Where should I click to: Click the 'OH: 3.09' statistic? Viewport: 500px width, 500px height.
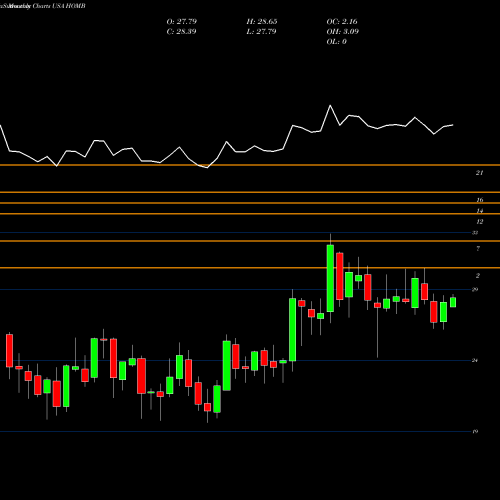(x=343, y=32)
